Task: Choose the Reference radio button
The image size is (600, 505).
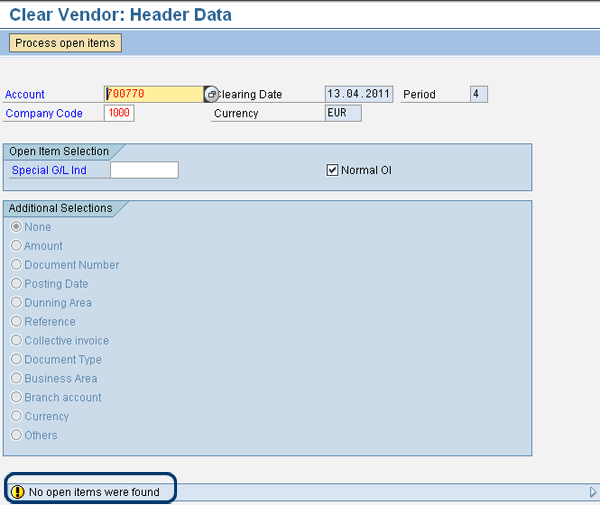Action: [16, 322]
